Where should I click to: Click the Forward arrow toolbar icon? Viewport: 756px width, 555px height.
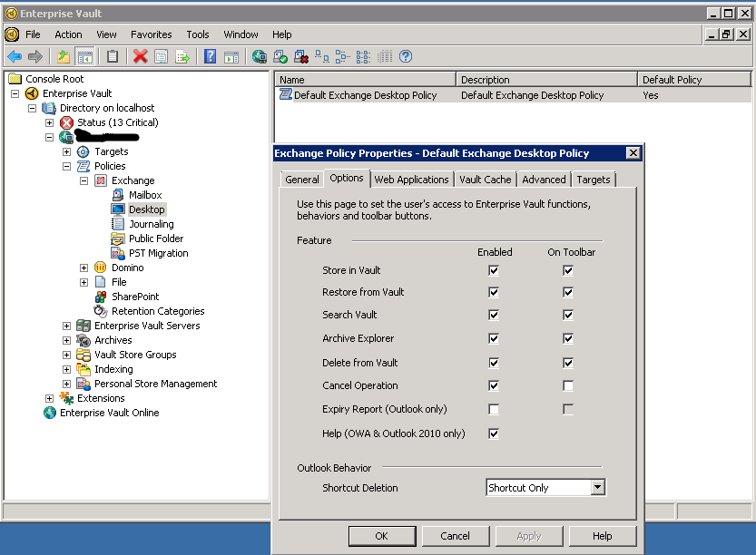35,57
